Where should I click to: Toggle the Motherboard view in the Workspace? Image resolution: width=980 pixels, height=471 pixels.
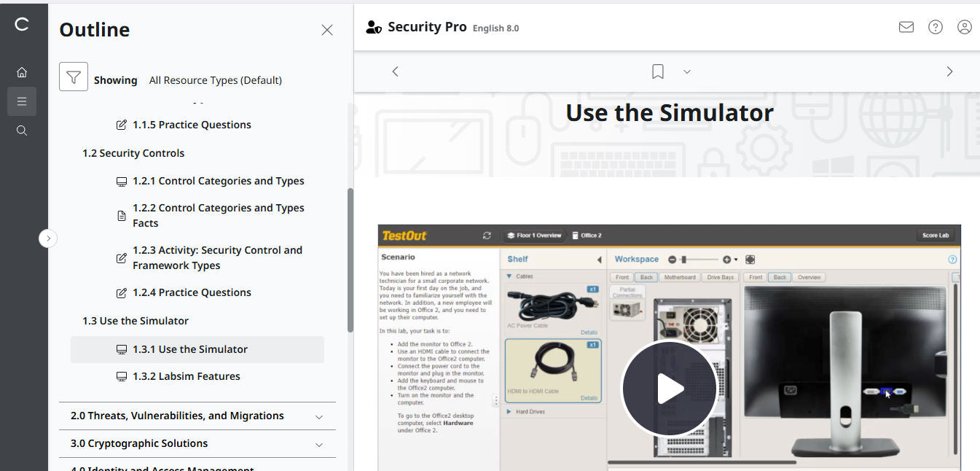pos(679,277)
